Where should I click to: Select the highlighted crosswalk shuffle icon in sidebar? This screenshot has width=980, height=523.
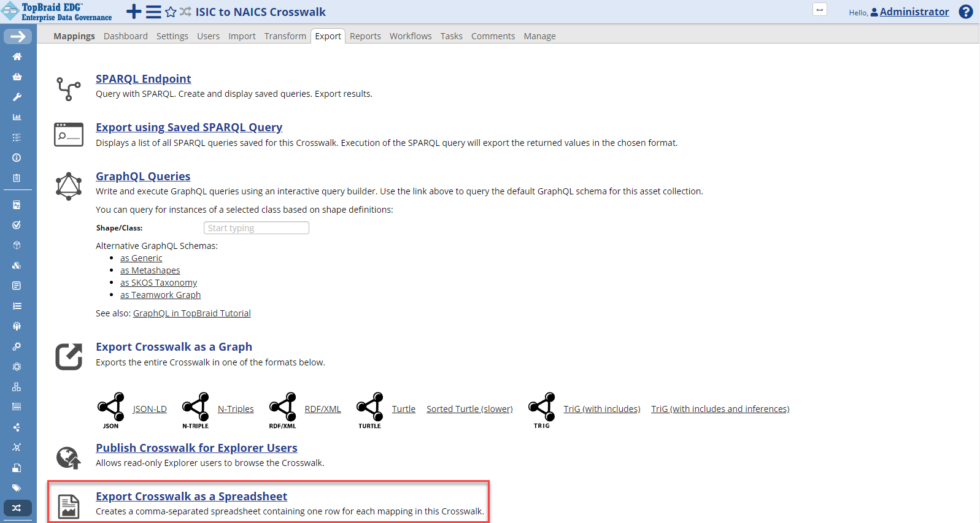[x=17, y=508]
